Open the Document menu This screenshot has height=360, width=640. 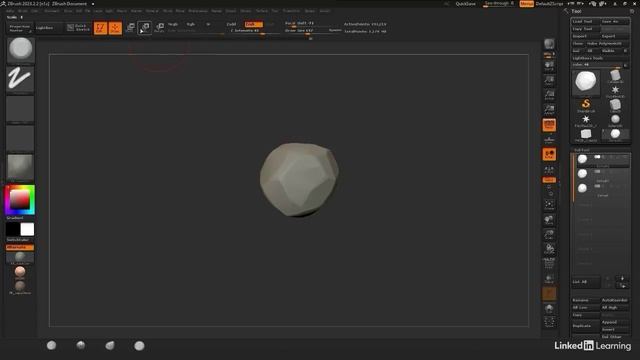tap(52, 11)
